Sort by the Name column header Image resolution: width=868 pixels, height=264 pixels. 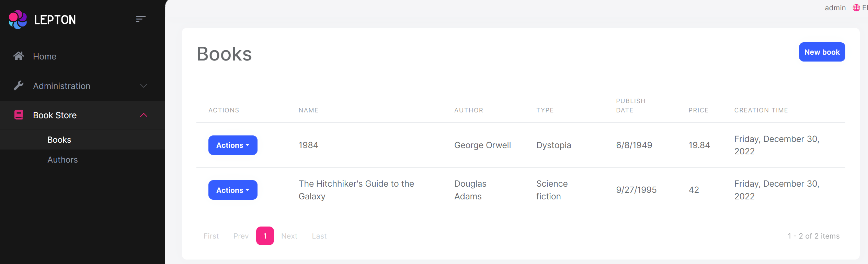pos(308,110)
